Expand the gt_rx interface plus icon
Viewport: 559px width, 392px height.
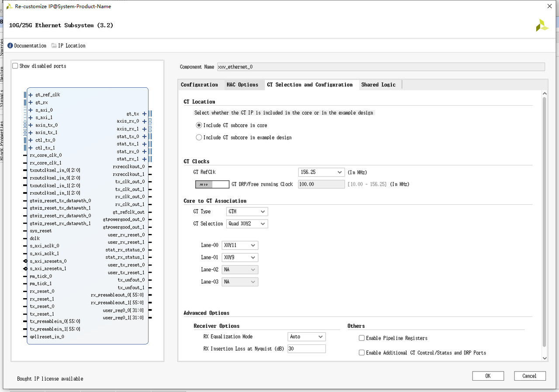(x=31, y=103)
